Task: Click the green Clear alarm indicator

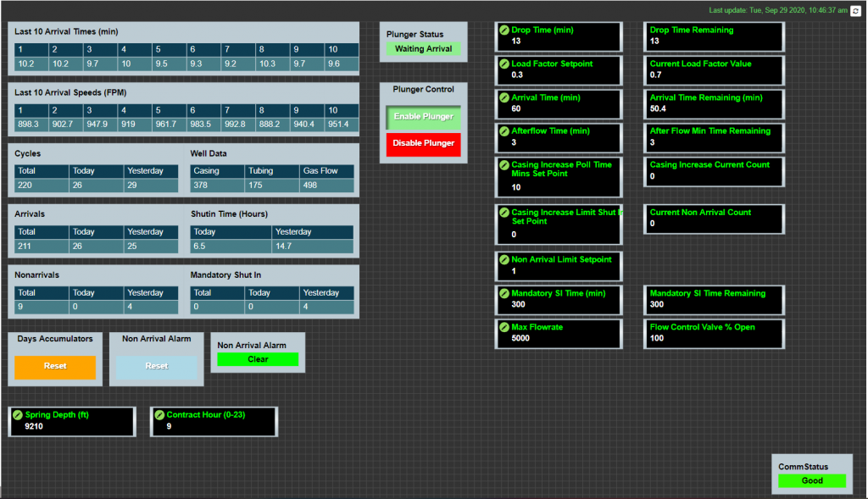Action: [x=258, y=359]
